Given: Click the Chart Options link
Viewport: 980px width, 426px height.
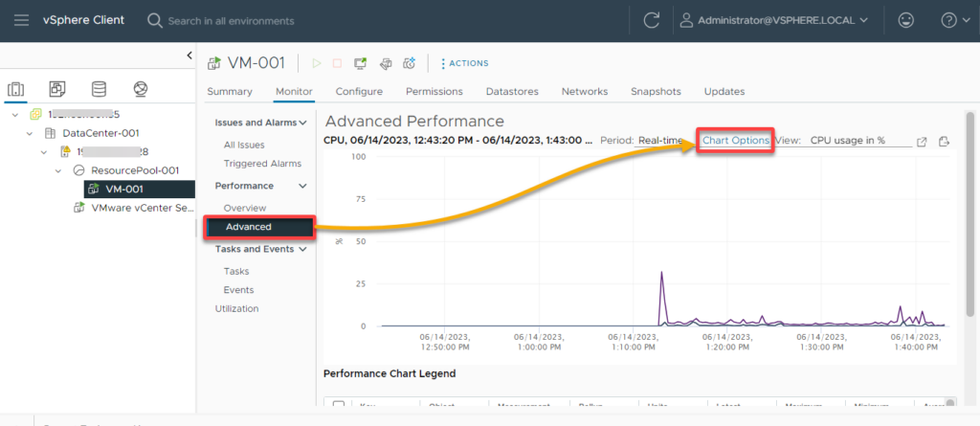Looking at the screenshot, I should [735, 141].
